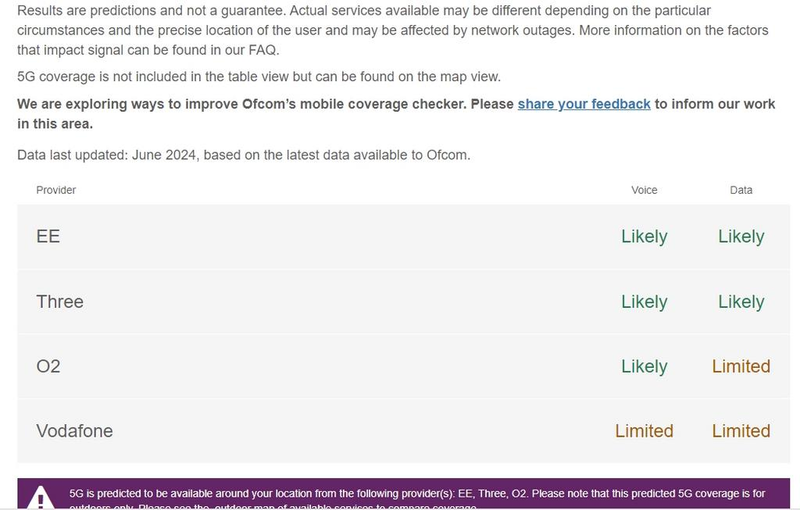The width and height of the screenshot is (800, 510).
Task: Select Three's Data "Likely" status
Action: (x=741, y=302)
